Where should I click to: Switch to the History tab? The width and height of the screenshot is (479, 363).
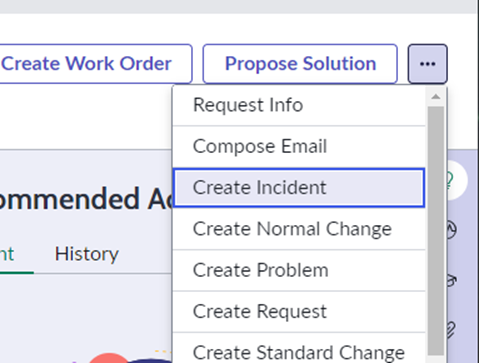(x=87, y=254)
